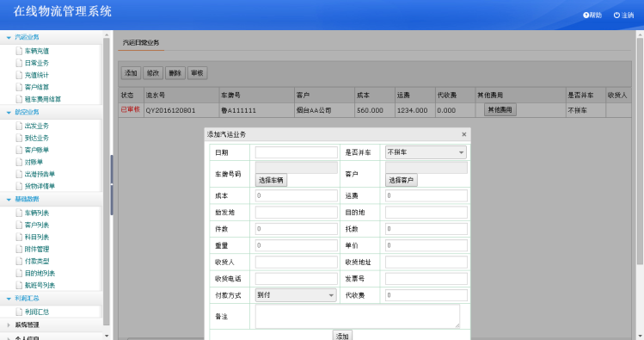The height and width of the screenshot is (340, 644).
Task: Click the toolbar 添加 button above the table
Action: point(131,73)
